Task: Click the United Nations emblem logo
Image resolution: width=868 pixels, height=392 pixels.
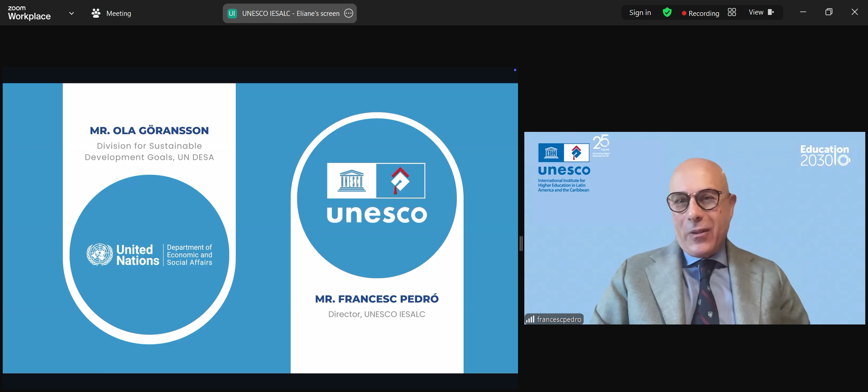Action: [x=100, y=254]
